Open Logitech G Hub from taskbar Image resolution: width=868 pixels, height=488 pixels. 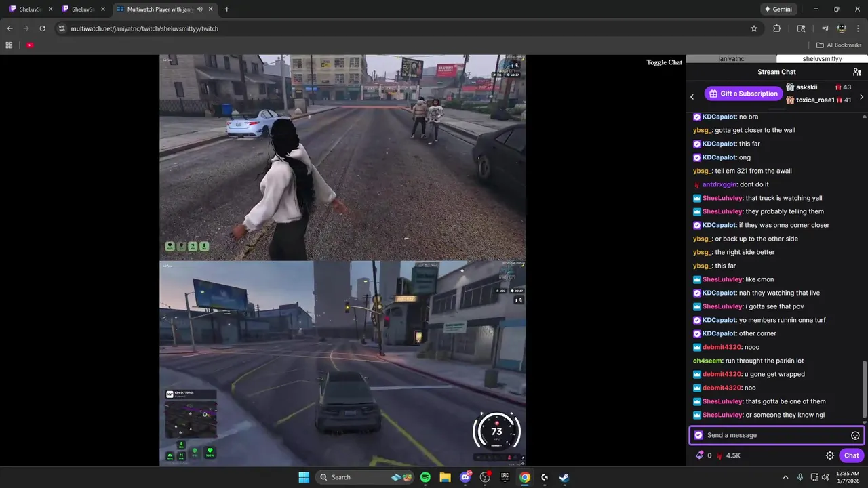tap(545, 477)
